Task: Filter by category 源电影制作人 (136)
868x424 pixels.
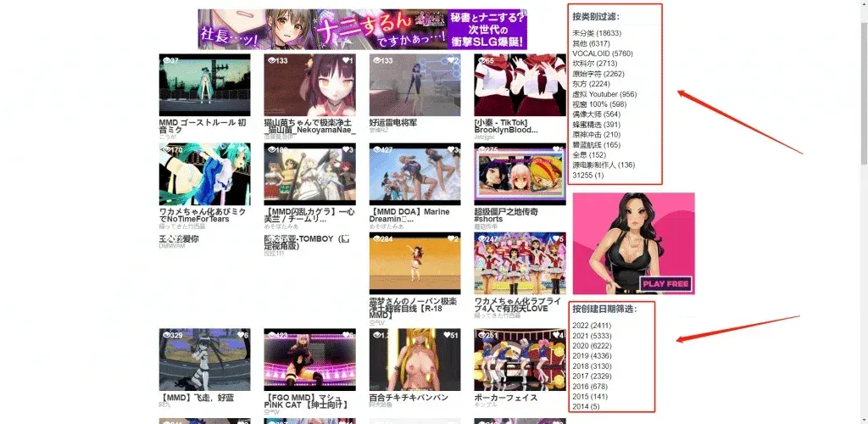Action: click(604, 165)
